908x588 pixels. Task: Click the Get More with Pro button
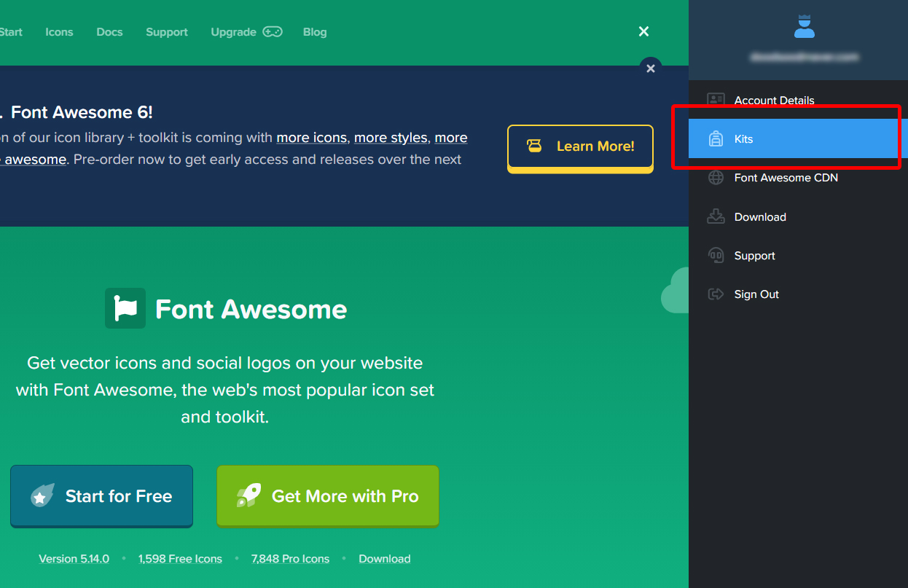[x=328, y=496]
